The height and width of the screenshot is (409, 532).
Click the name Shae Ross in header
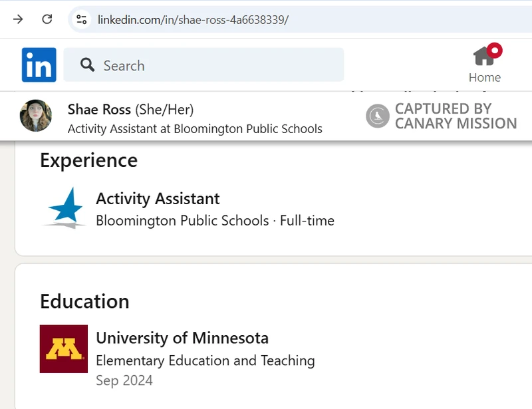tap(99, 110)
